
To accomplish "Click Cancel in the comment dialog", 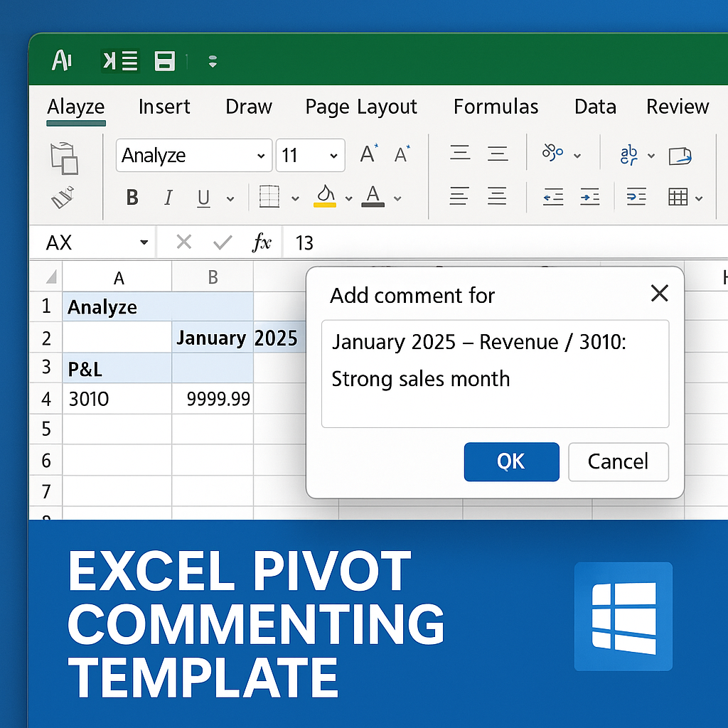I will 619,461.
